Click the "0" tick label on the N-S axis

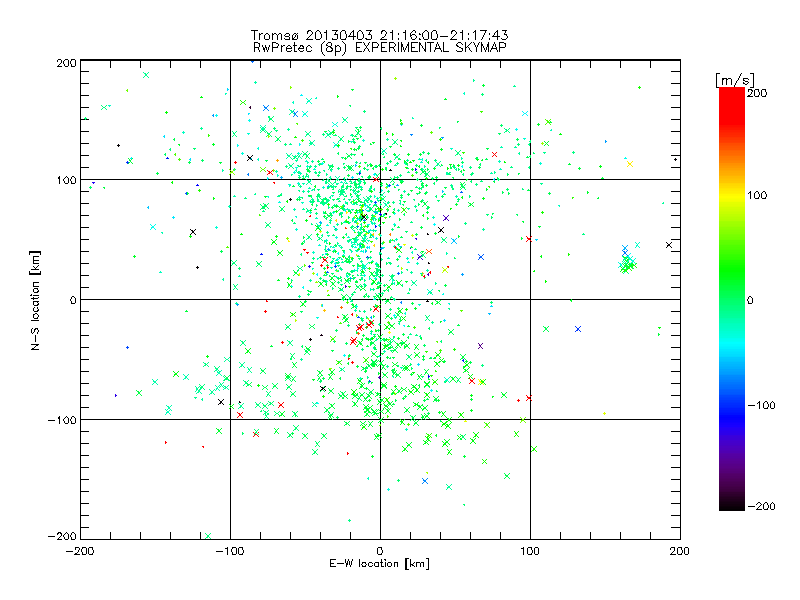click(x=73, y=300)
